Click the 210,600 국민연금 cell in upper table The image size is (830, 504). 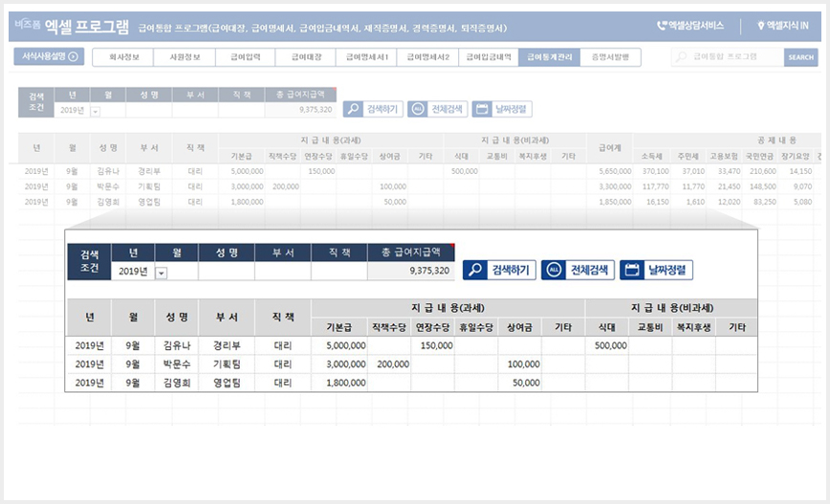point(759,171)
